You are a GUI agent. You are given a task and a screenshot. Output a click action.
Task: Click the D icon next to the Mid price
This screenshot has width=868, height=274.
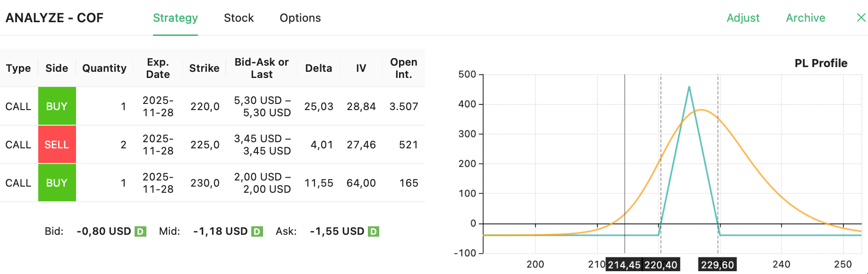pos(257,231)
